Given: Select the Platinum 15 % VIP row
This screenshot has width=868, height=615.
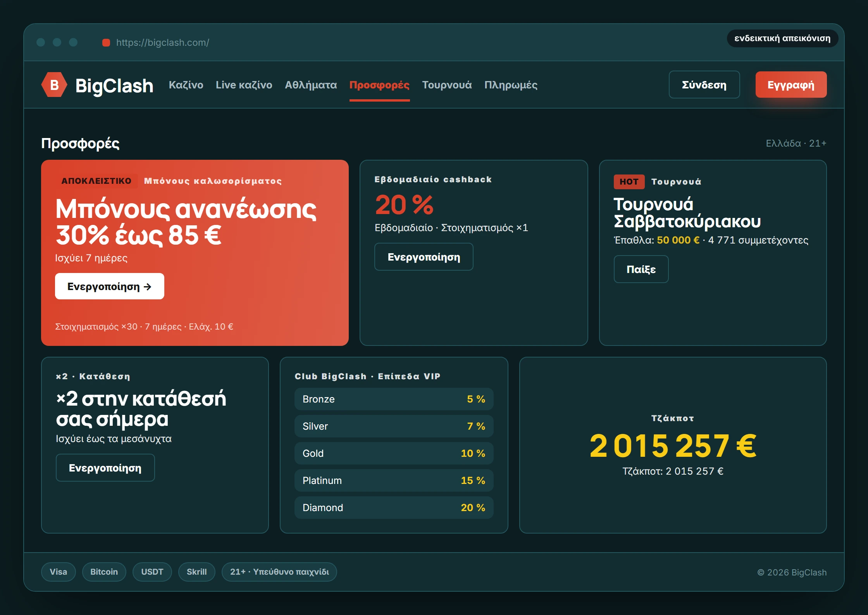Looking at the screenshot, I should pyautogui.click(x=394, y=480).
